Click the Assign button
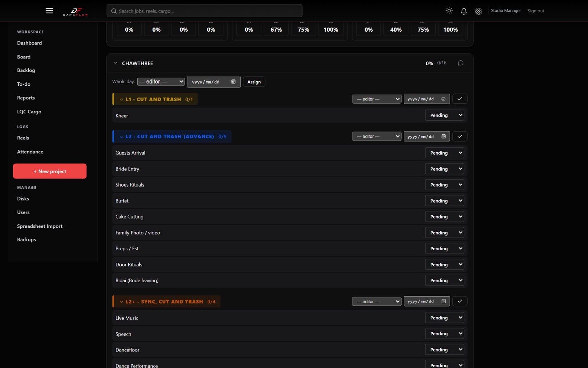The image size is (588, 368). pyautogui.click(x=254, y=82)
